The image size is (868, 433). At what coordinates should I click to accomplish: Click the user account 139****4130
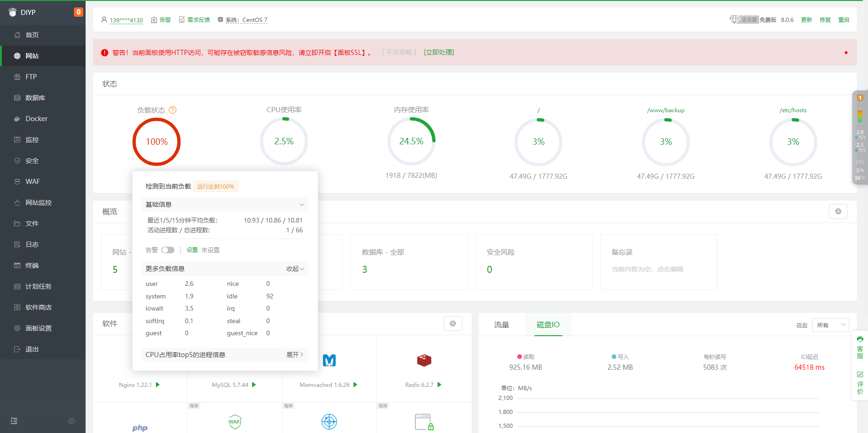pos(126,20)
